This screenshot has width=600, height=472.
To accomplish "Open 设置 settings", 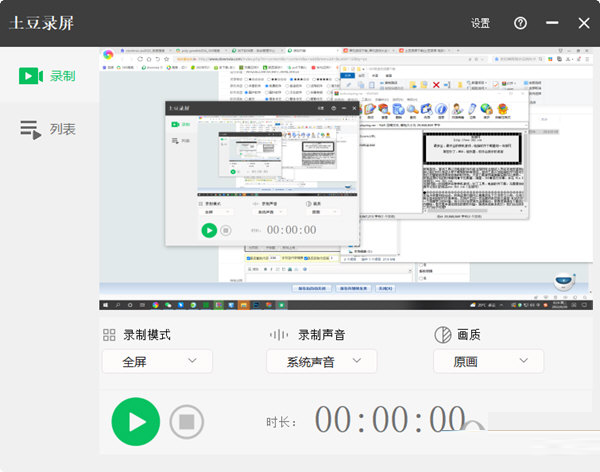I will click(480, 23).
